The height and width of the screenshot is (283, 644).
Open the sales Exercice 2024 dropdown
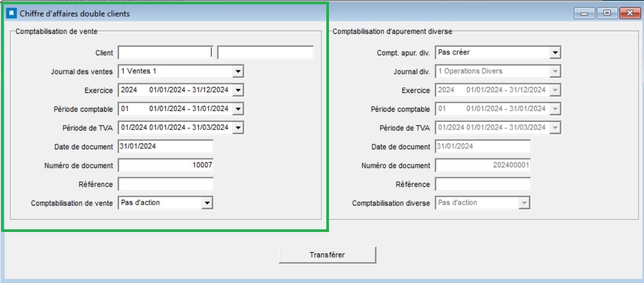point(181,90)
